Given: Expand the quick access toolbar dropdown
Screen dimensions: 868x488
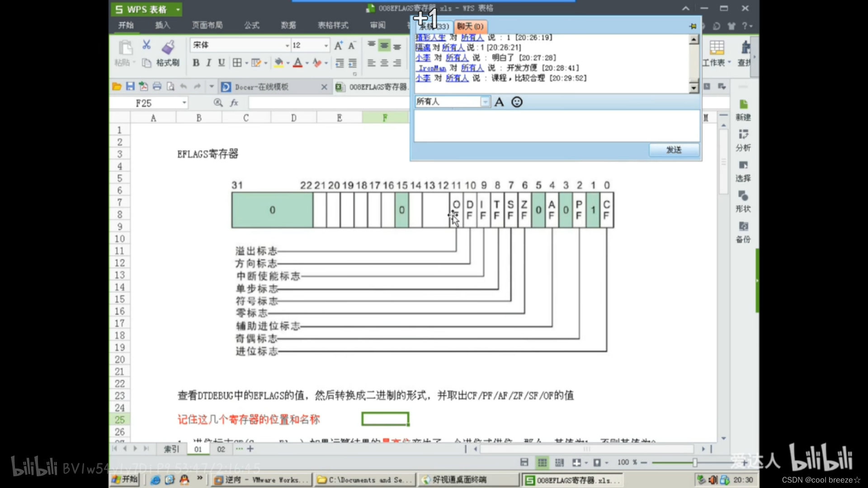Looking at the screenshot, I should point(211,86).
